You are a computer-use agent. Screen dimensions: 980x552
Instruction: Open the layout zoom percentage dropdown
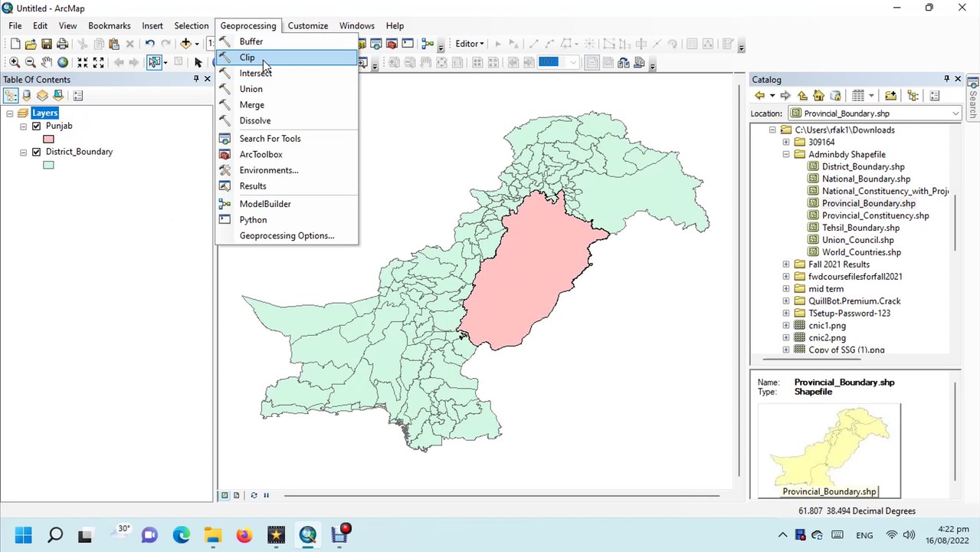[574, 63]
